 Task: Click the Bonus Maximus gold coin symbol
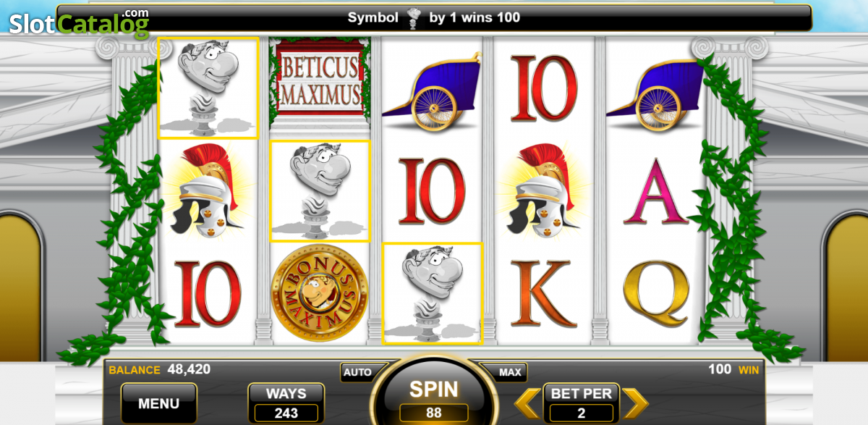point(319,293)
